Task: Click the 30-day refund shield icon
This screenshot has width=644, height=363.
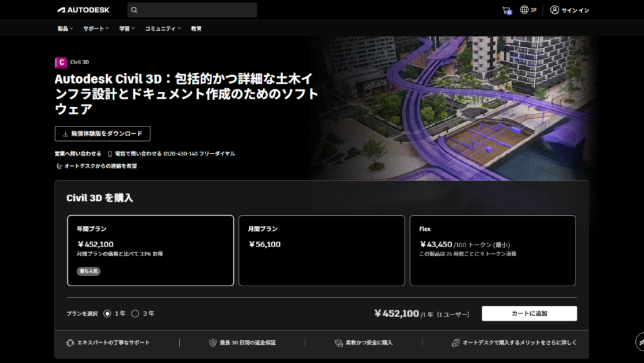Action: (x=213, y=343)
